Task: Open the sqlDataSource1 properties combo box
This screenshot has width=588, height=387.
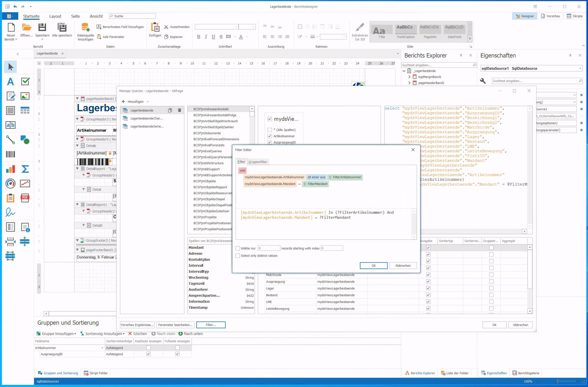Action: tap(580, 68)
